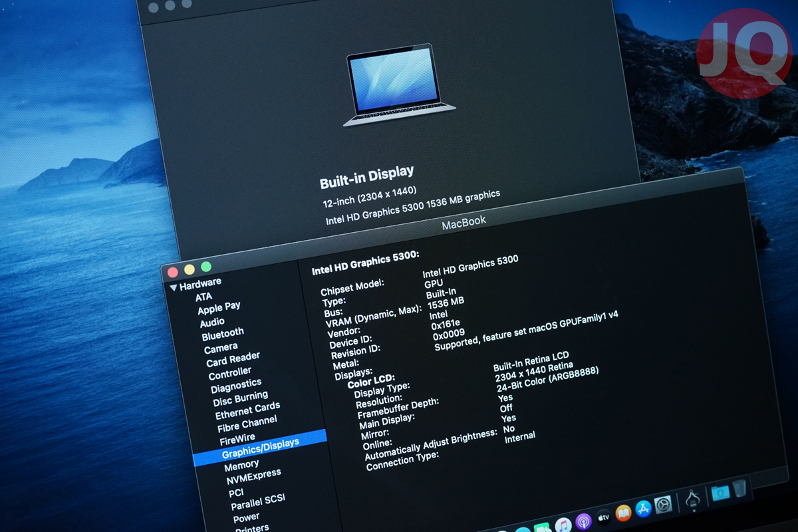The height and width of the screenshot is (532, 798).
Task: Click the green zoom button of System Information
Action: point(206,267)
